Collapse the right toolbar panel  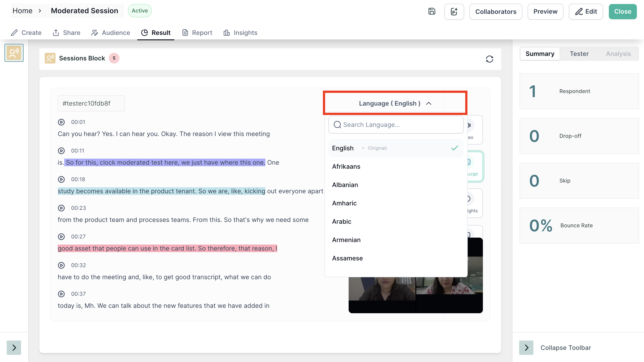[526, 347]
